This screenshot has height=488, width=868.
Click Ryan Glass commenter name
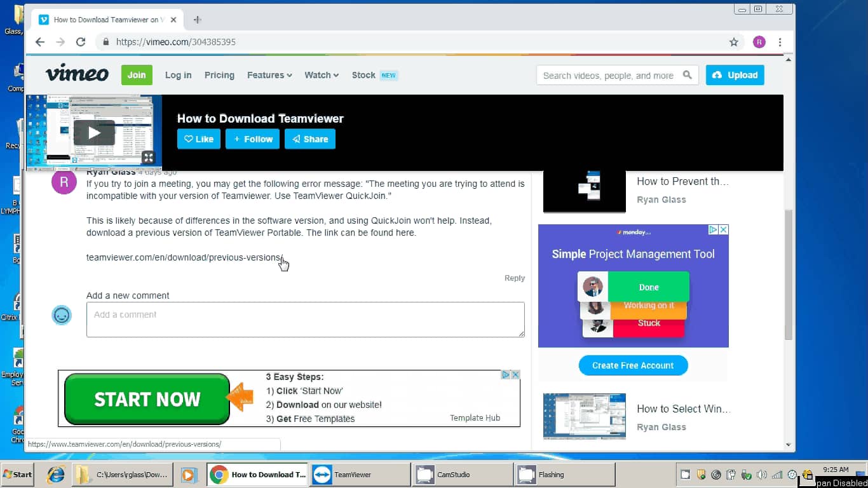click(x=111, y=172)
